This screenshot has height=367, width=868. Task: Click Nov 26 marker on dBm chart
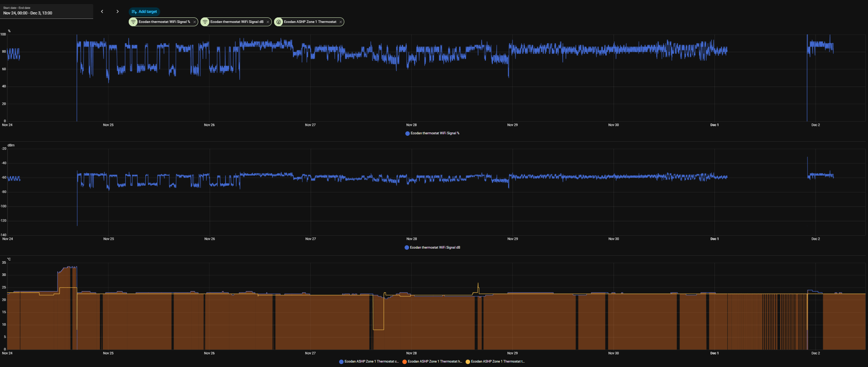coord(209,239)
